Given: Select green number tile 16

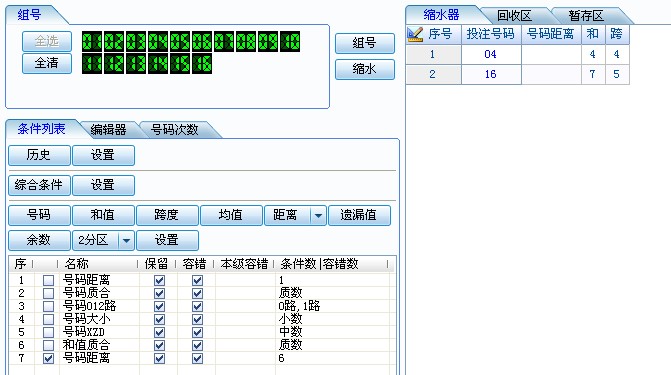Looking at the screenshot, I should (202, 63).
